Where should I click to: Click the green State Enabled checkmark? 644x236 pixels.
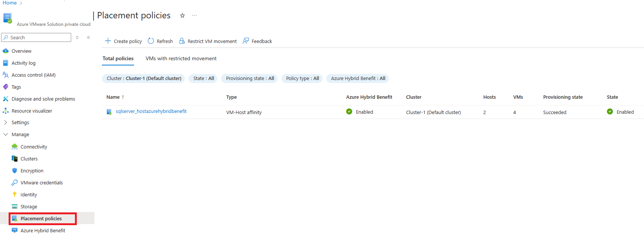pyautogui.click(x=610, y=111)
